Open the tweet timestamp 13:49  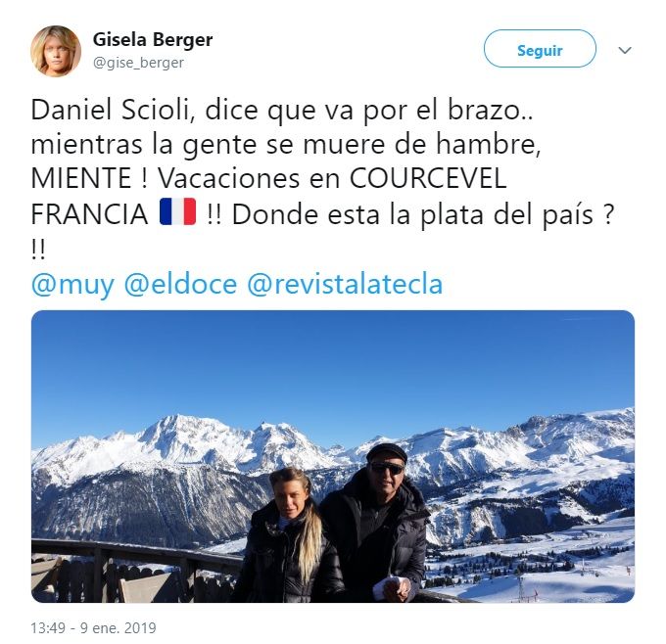48,628
